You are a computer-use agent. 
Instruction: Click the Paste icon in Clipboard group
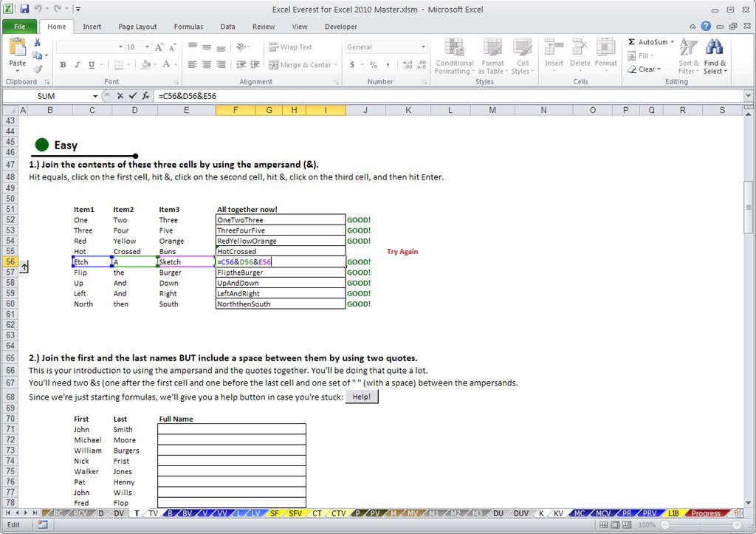[18, 48]
